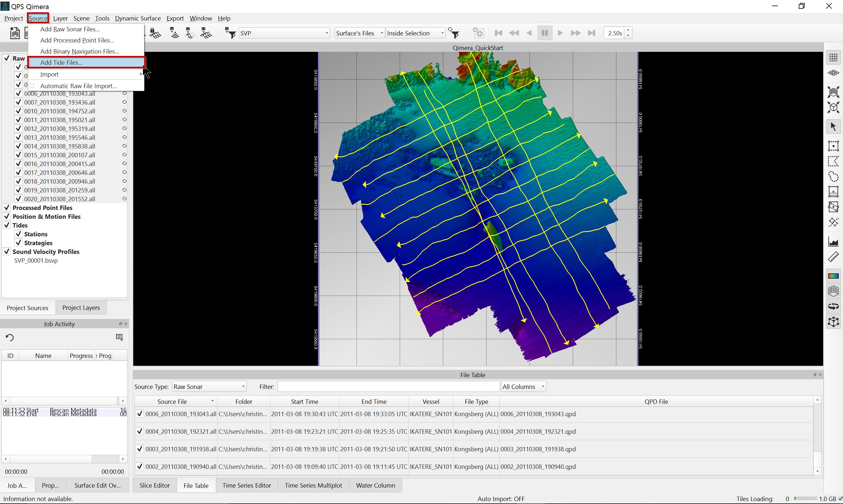
Task: Uncheck the Stations checkbox under Tides
Action: point(19,234)
